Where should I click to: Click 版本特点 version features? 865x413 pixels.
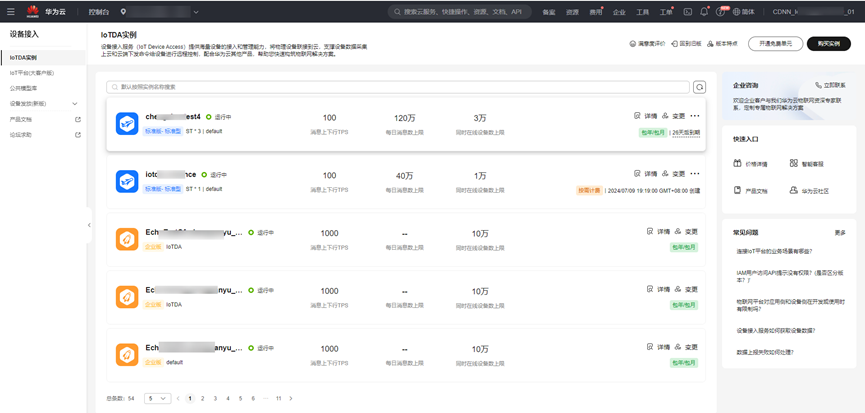pos(722,44)
